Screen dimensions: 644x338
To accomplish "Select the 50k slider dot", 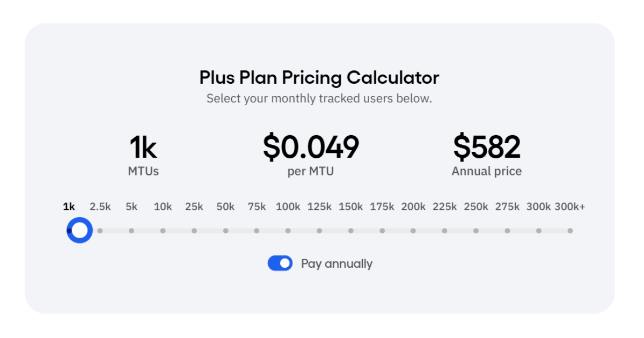I will (225, 231).
